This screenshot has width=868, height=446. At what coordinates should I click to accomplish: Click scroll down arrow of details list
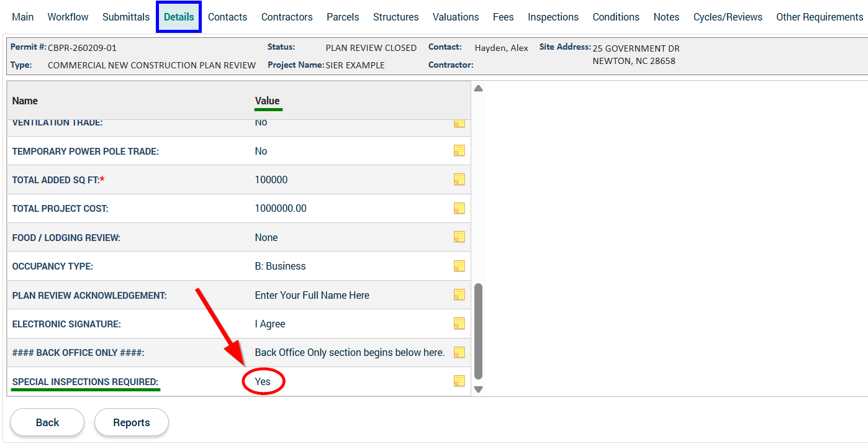tap(478, 389)
